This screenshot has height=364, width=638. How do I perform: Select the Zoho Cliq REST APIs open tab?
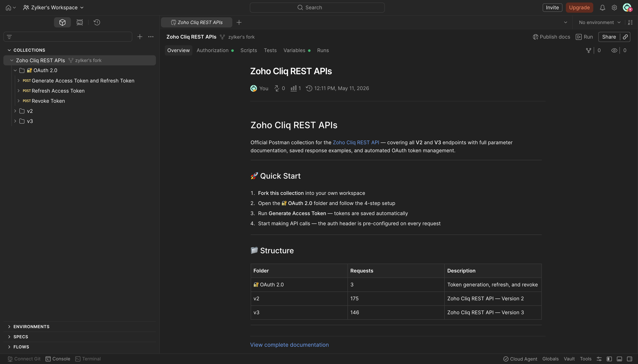tap(197, 23)
